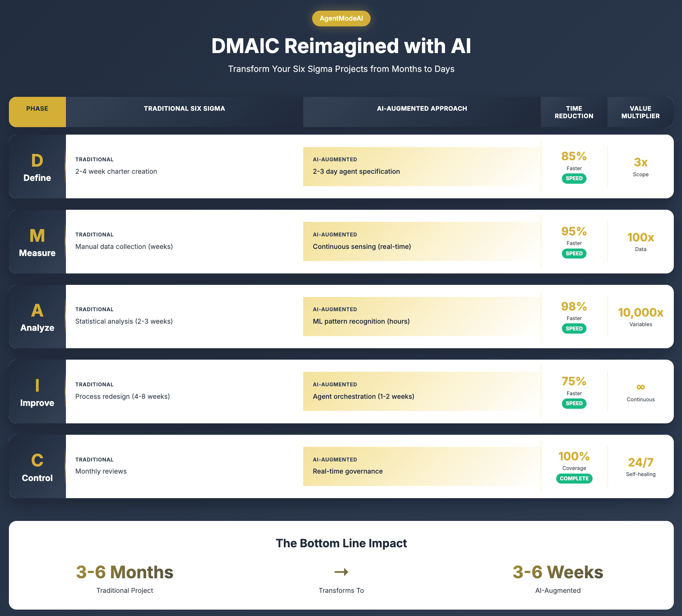Click the Transforms To caption

coord(341,590)
